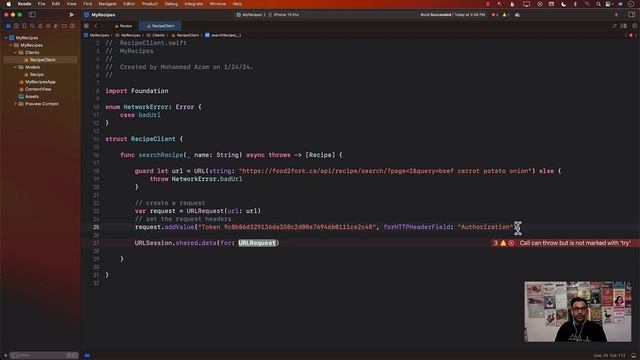Open the Product menu
This screenshot has width=640, height=360.
[x=150, y=4]
